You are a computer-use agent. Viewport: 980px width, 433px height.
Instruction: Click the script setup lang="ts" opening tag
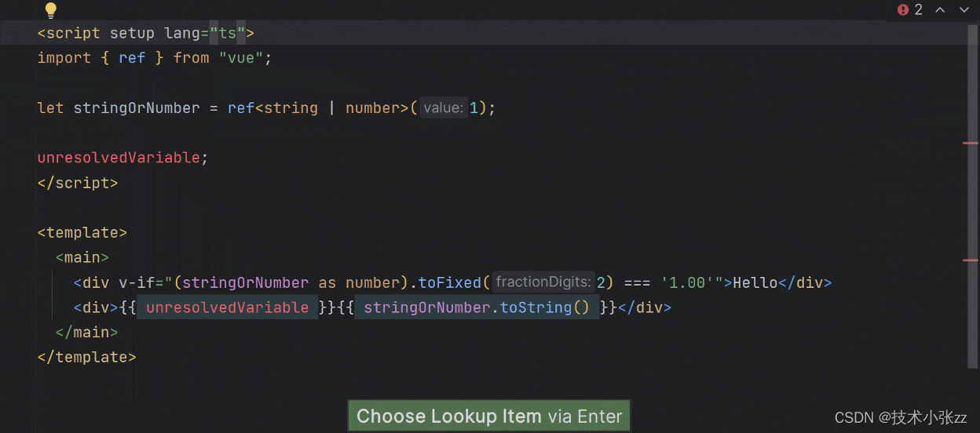(146, 33)
